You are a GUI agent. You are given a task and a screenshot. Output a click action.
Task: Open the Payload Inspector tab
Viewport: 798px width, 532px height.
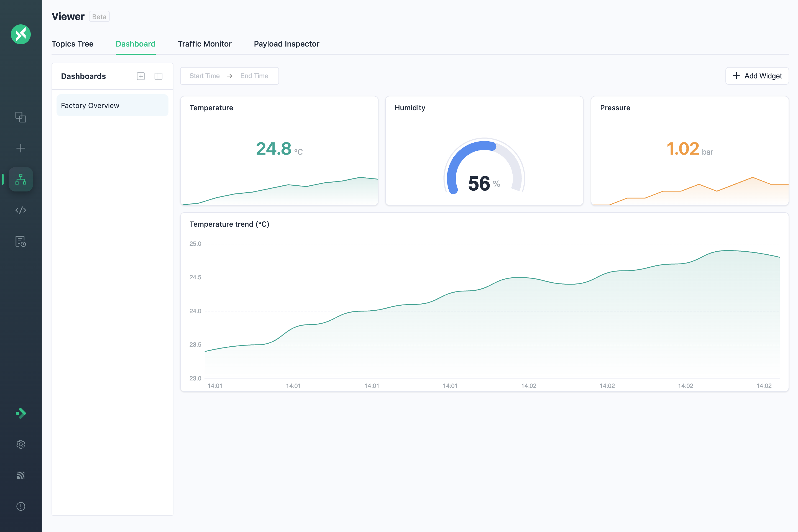(x=286, y=44)
